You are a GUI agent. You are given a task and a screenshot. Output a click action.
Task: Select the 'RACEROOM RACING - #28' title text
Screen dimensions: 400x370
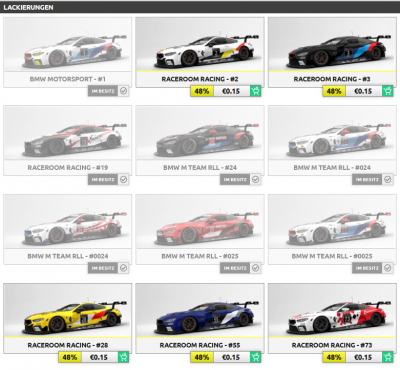coord(68,345)
